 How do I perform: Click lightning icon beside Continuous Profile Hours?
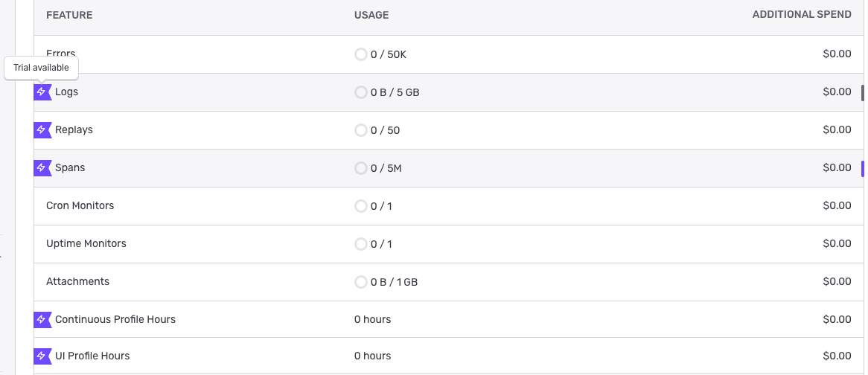(x=42, y=320)
